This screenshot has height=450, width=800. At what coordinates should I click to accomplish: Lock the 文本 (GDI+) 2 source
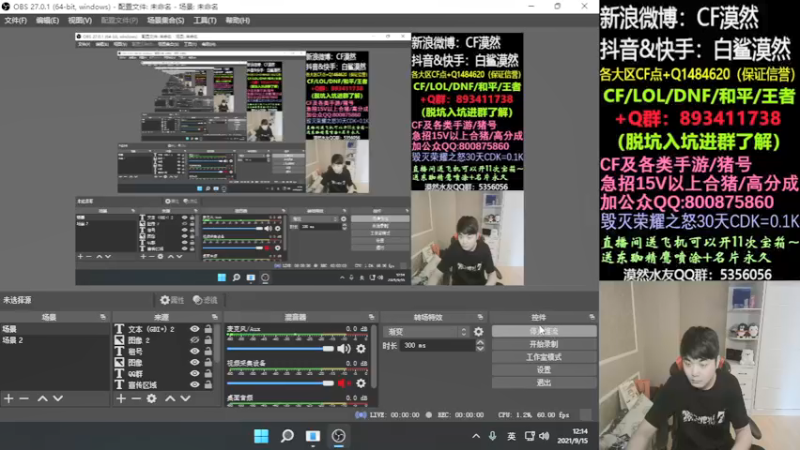pyautogui.click(x=208, y=330)
